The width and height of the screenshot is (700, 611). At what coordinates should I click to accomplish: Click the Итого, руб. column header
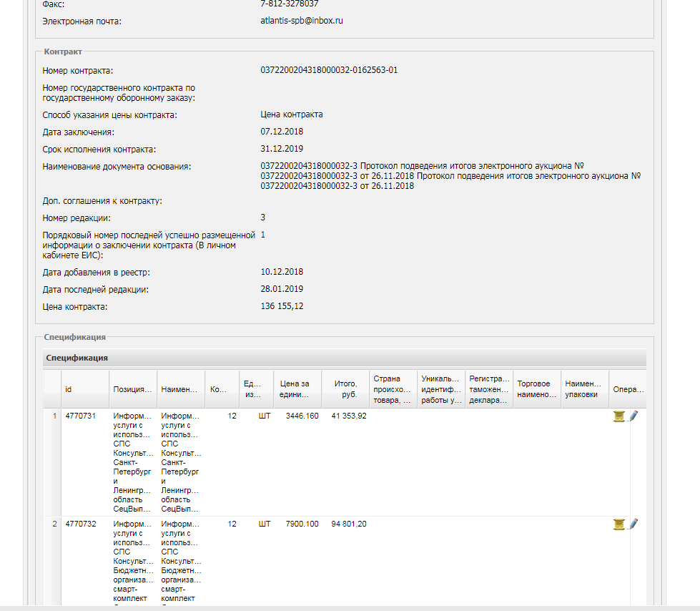tap(345, 389)
